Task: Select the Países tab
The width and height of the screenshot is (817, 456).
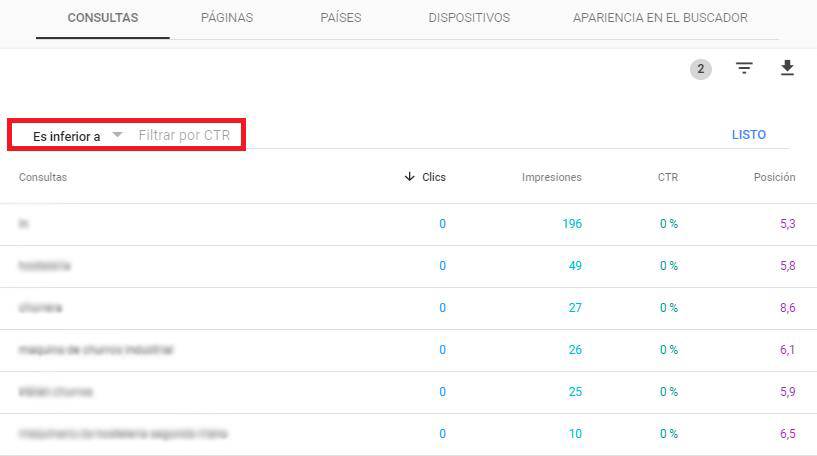Action: [340, 18]
